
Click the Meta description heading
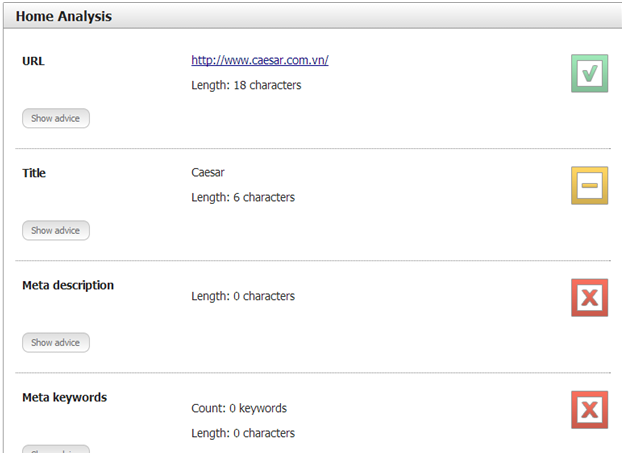point(68,285)
